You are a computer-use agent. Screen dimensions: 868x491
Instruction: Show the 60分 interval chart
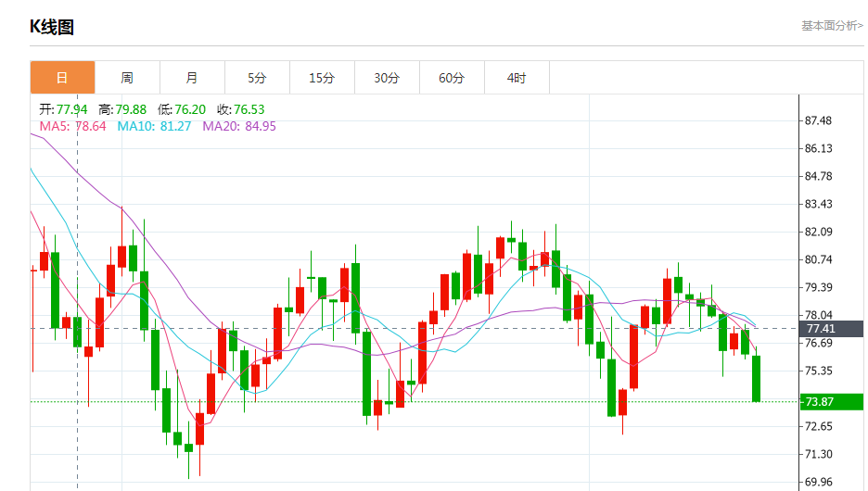coord(452,78)
